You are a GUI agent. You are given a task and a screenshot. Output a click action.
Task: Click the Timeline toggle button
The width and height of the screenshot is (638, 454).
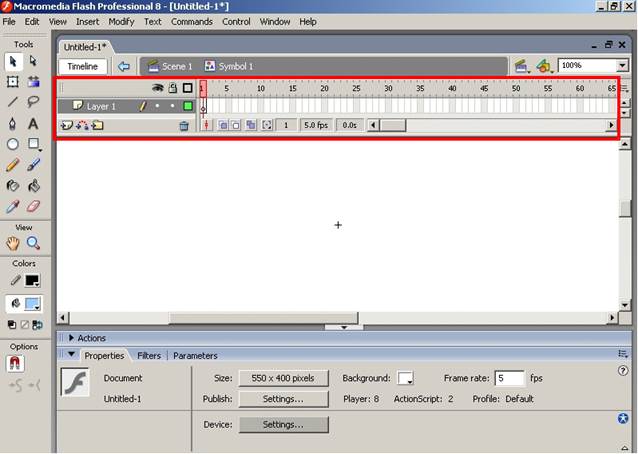[83, 66]
